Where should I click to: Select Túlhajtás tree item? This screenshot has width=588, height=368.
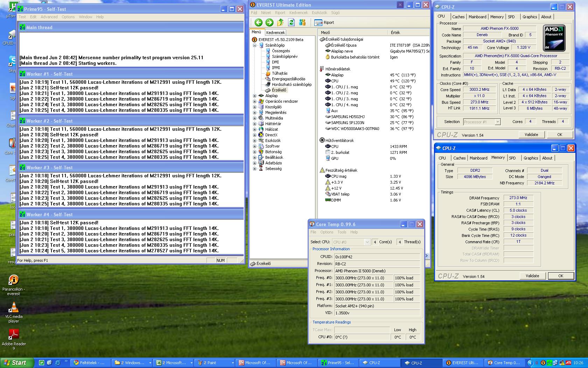tap(280, 73)
